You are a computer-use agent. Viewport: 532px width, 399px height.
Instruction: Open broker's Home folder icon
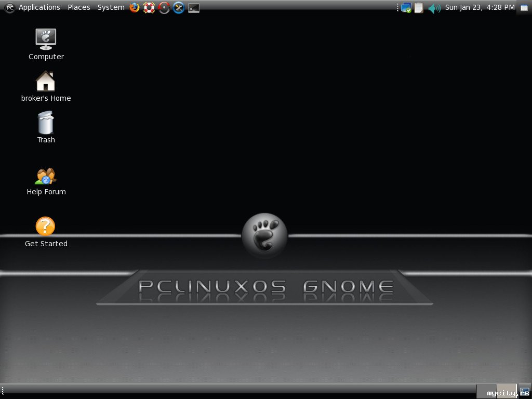click(46, 86)
